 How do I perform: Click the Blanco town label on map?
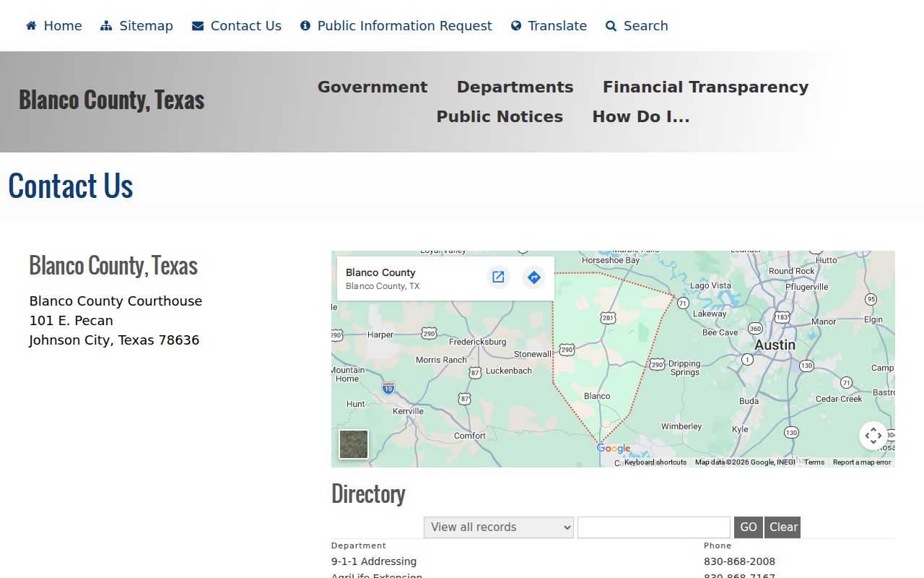coord(597,396)
